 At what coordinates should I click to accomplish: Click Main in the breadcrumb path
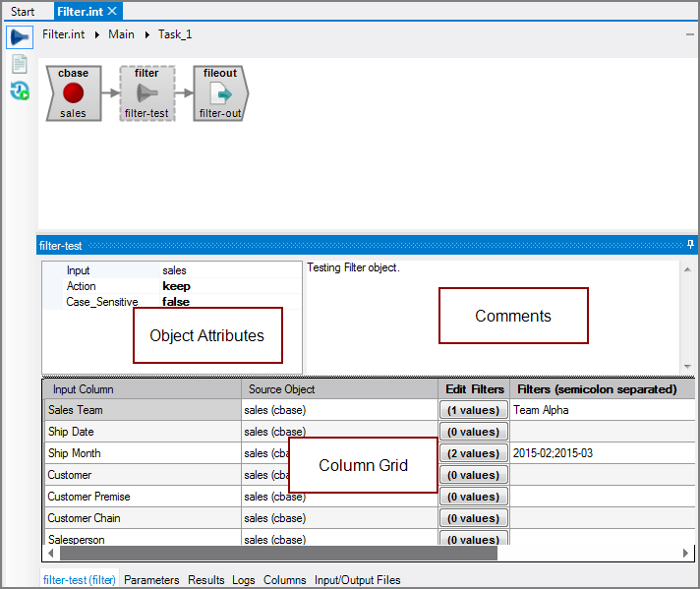coord(121,34)
